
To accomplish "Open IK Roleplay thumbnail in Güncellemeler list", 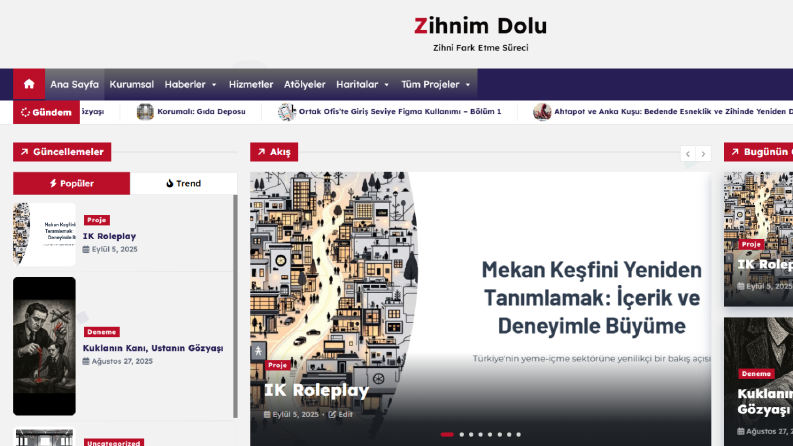I will (45, 234).
